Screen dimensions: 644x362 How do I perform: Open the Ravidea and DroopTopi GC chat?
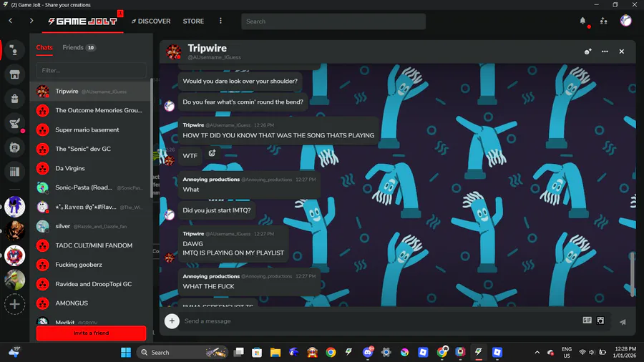tap(90, 284)
